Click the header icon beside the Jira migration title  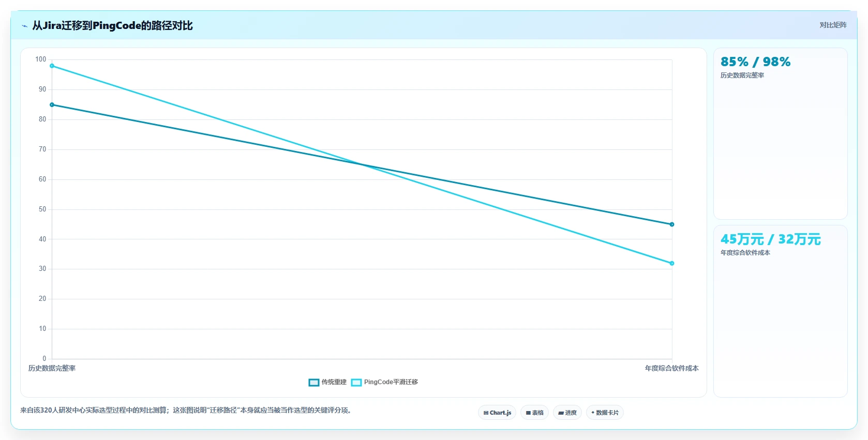24,26
